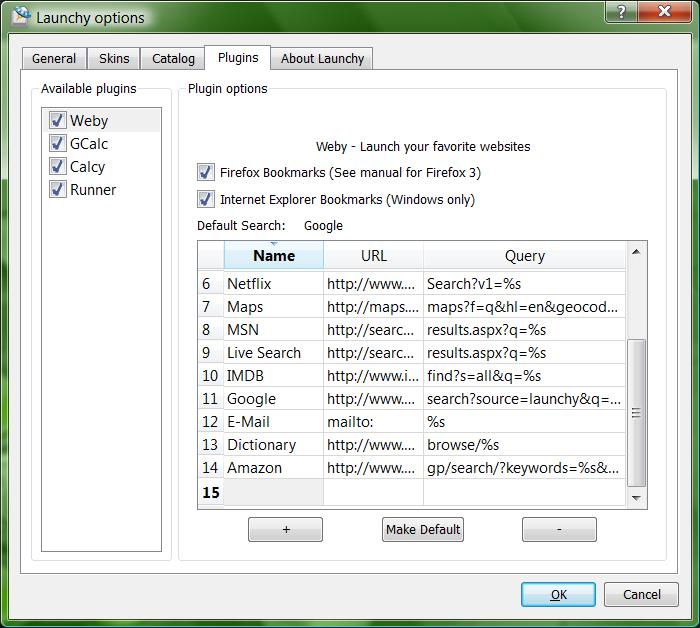Click the find?s=all&q=%s query cell

click(525, 375)
